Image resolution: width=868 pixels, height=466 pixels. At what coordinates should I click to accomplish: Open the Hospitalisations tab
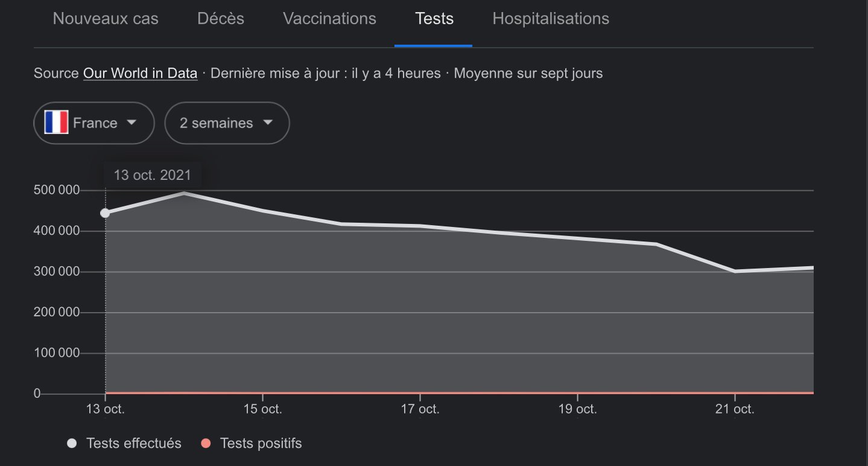pos(551,19)
